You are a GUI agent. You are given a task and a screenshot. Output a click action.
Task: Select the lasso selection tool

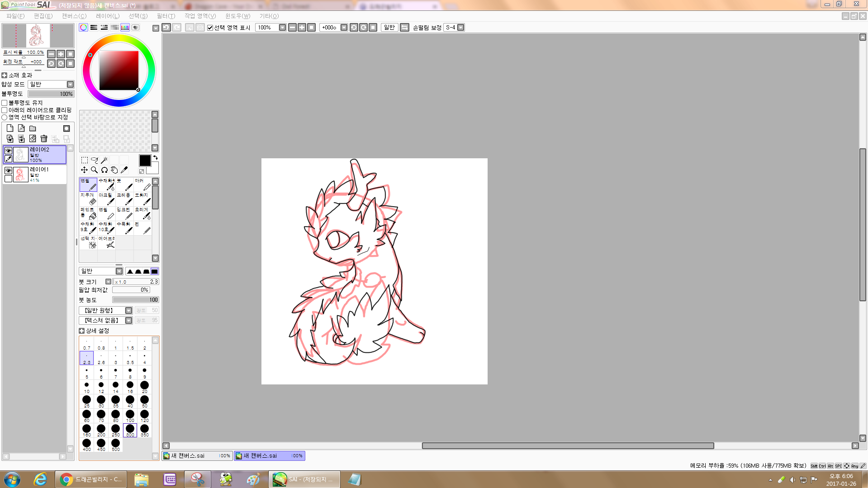pyautogui.click(x=95, y=160)
